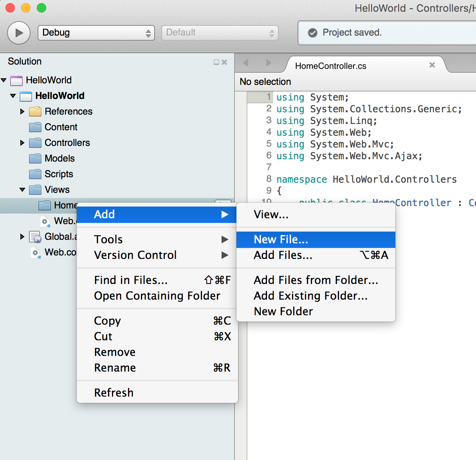The image size is (476, 460).
Task: Navigate forward with the right arrow
Action: [268, 63]
